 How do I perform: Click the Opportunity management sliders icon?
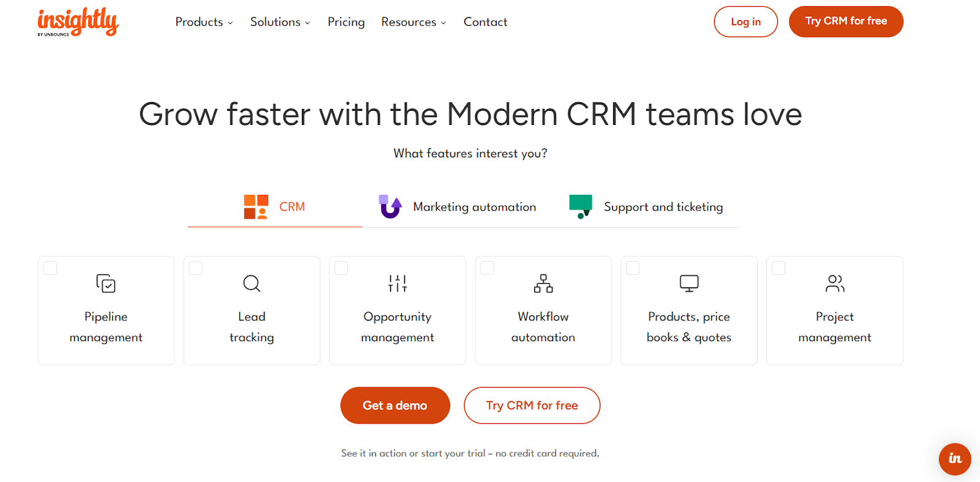pyautogui.click(x=398, y=284)
